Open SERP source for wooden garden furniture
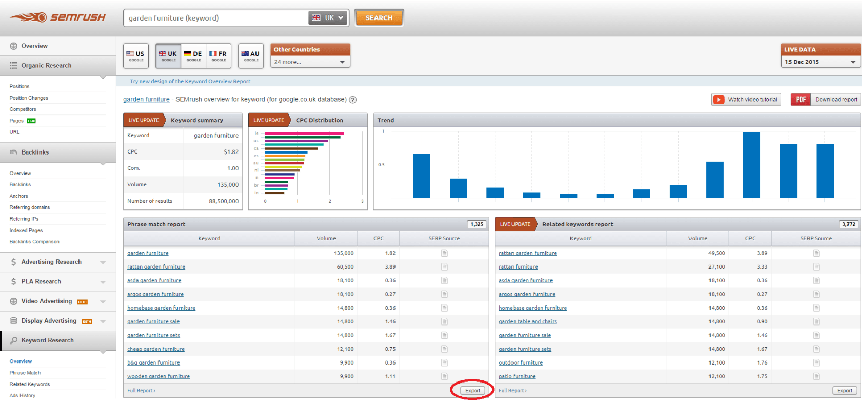The image size is (868, 401). 444,376
